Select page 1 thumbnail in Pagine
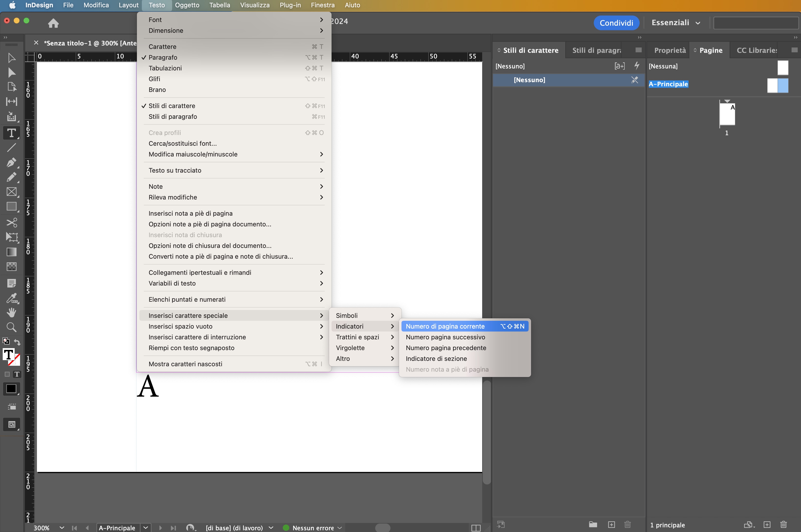The image size is (801, 532). [x=727, y=115]
